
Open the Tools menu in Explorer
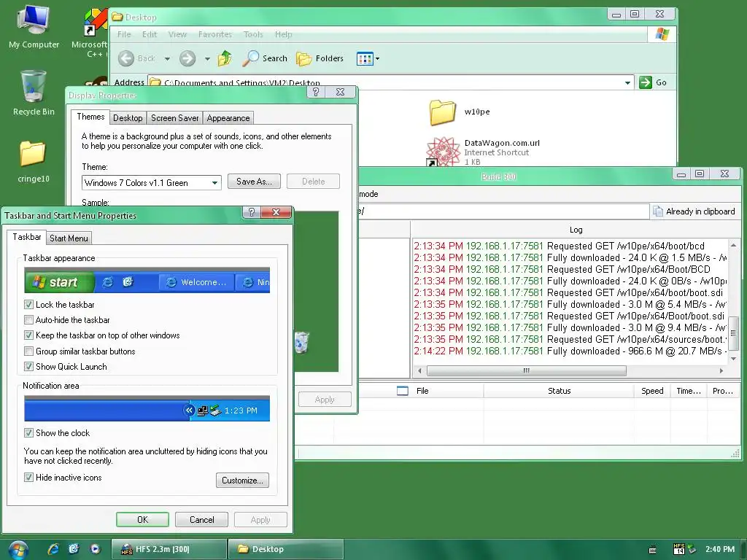[253, 34]
